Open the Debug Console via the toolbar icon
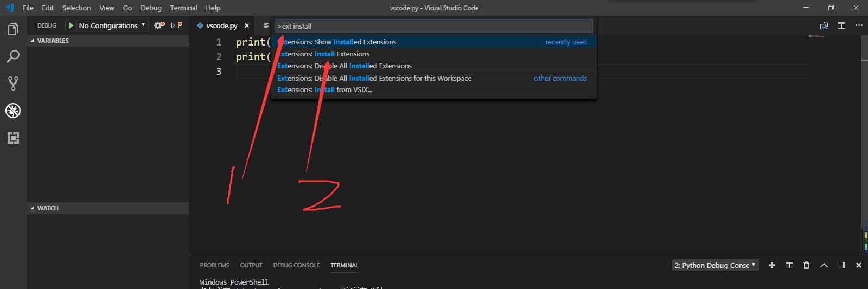The width and height of the screenshot is (868, 289). (x=177, y=25)
